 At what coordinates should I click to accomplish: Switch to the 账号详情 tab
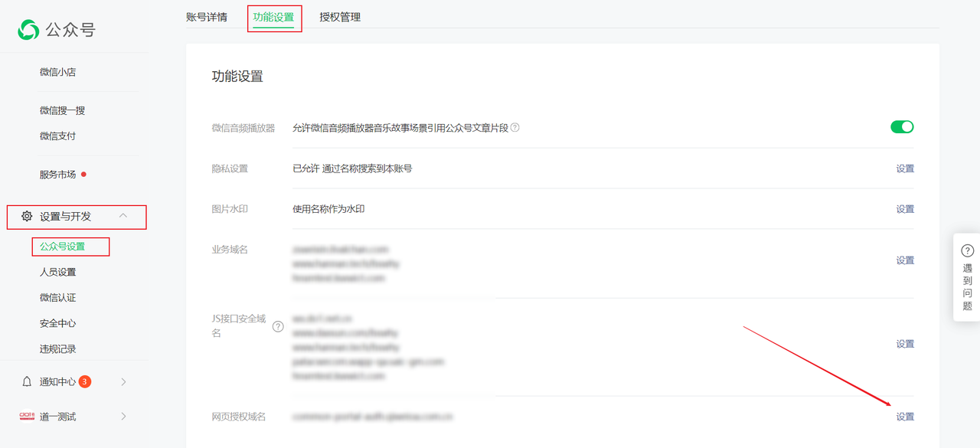point(207,17)
